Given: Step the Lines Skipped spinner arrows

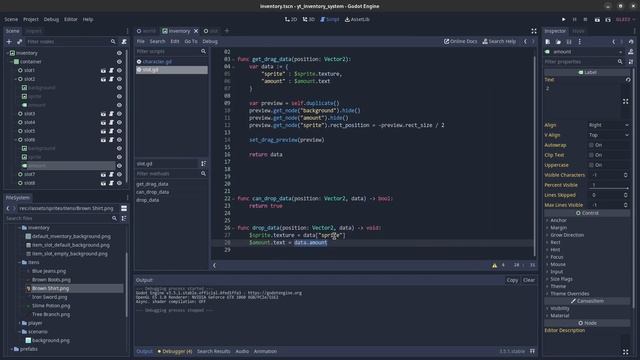Looking at the screenshot, I should (x=626, y=195).
